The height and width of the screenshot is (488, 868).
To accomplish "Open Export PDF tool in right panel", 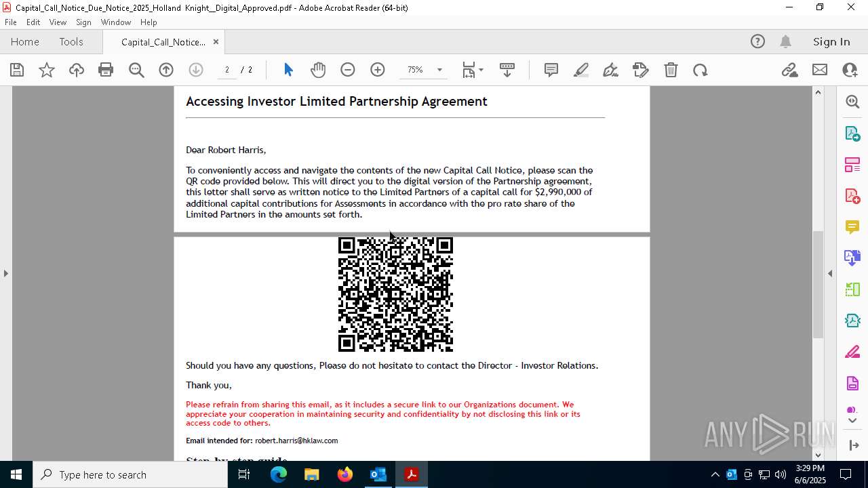I will 852,134.
